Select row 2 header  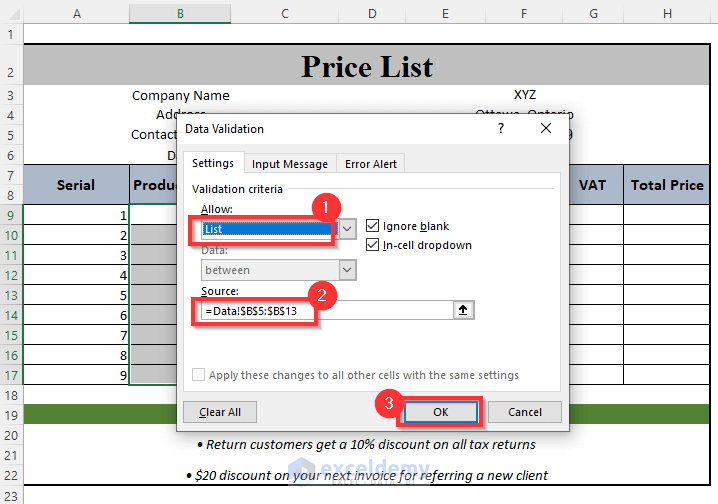(11, 65)
